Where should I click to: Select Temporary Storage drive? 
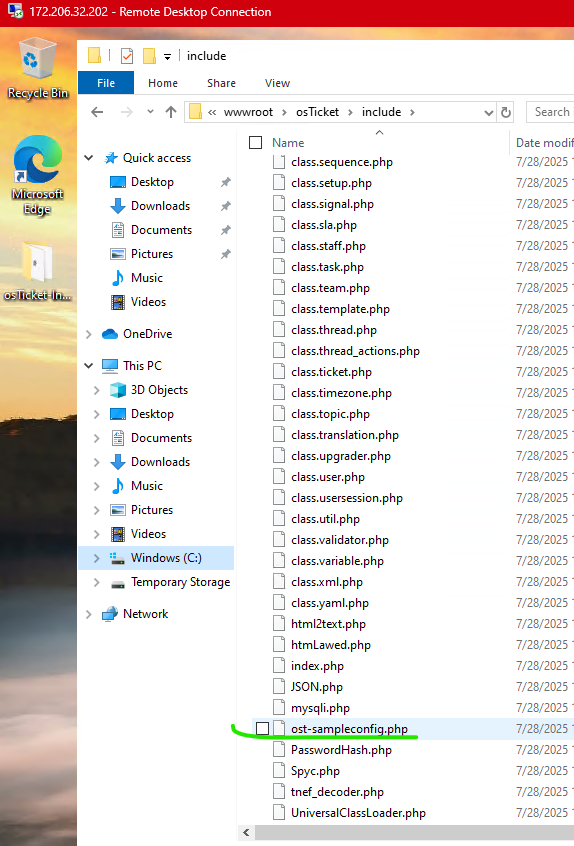[x=180, y=582]
